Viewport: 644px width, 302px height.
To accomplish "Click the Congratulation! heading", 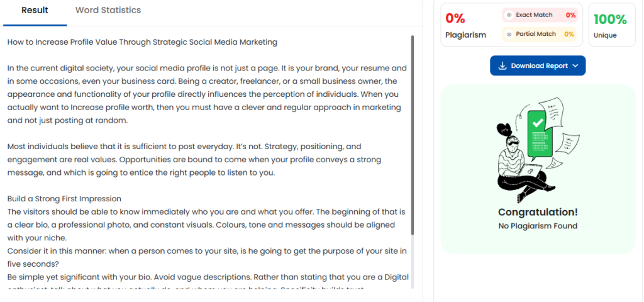I will (x=538, y=212).
